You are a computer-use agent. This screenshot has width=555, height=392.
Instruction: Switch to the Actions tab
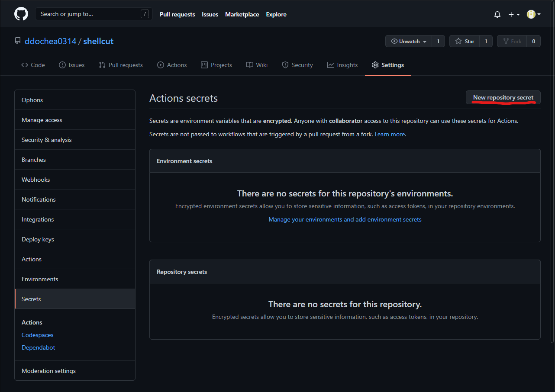coord(172,65)
